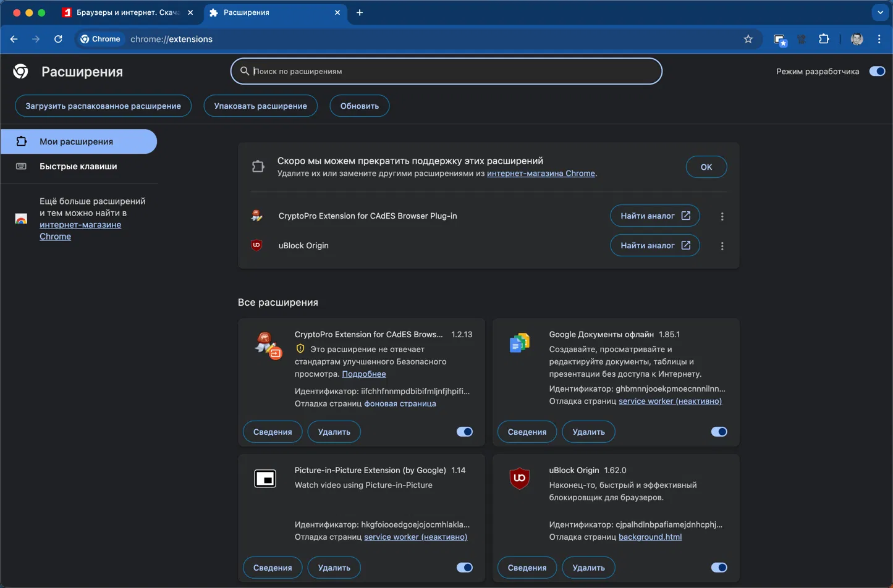The width and height of the screenshot is (893, 588).
Task: Click the CryptoPro extension card icon
Action: (268, 345)
